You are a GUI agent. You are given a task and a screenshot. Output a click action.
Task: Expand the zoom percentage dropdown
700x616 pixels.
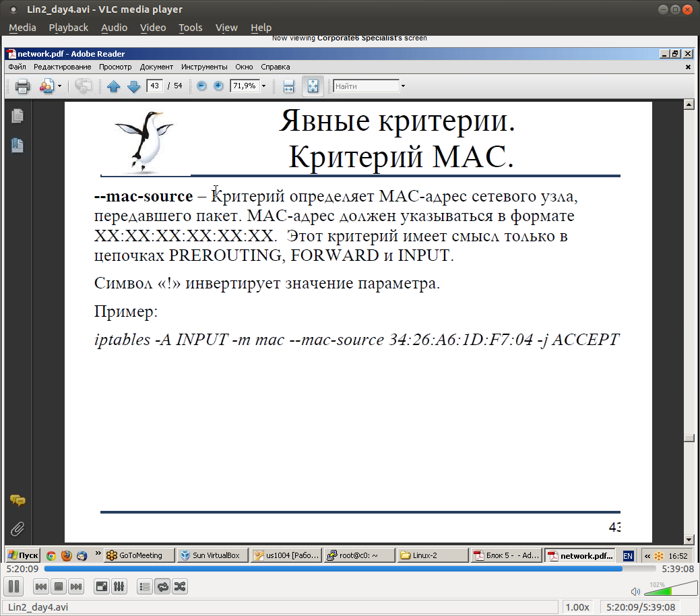pos(263,86)
